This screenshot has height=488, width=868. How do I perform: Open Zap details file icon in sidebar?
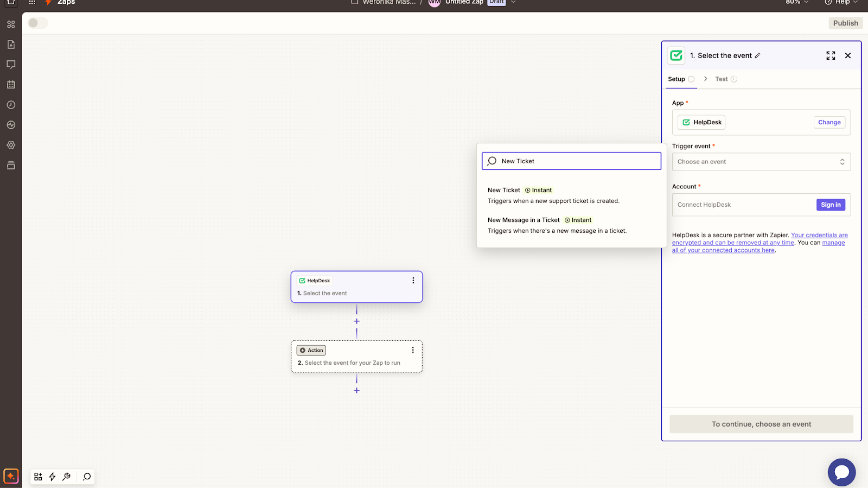(x=11, y=45)
